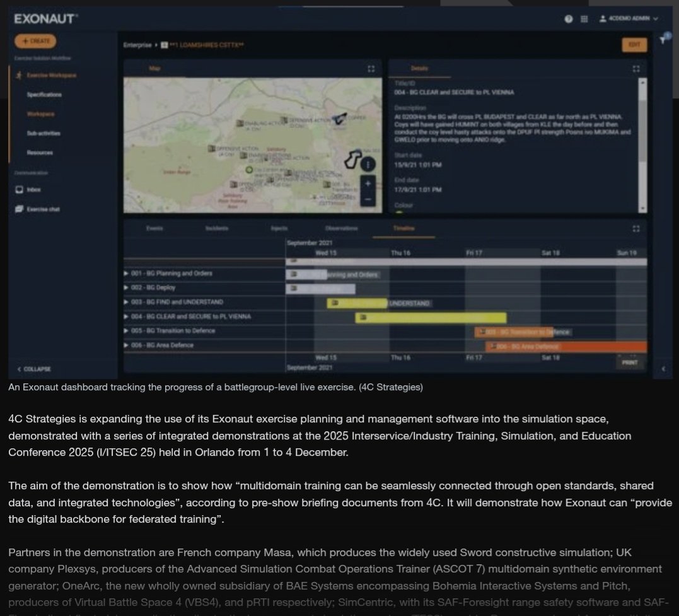Open the Inbox item
Screen dimensions: 679x616
(x=28, y=189)
